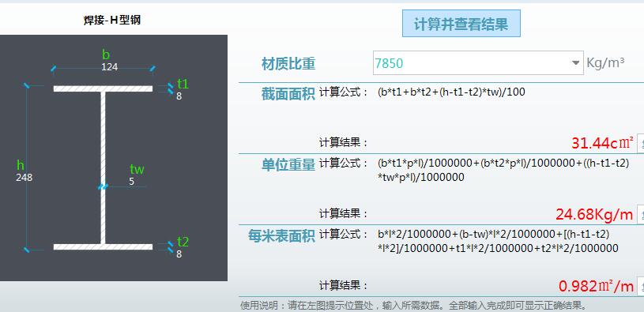The width and height of the screenshot is (644, 312).
Task: Click the green b dimension label
Action: coord(106,55)
